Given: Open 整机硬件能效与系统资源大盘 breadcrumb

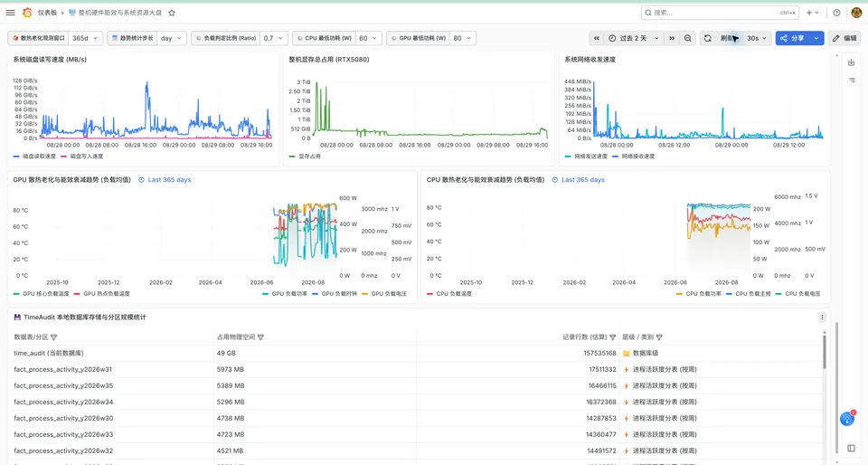Looking at the screenshot, I should coord(120,13).
